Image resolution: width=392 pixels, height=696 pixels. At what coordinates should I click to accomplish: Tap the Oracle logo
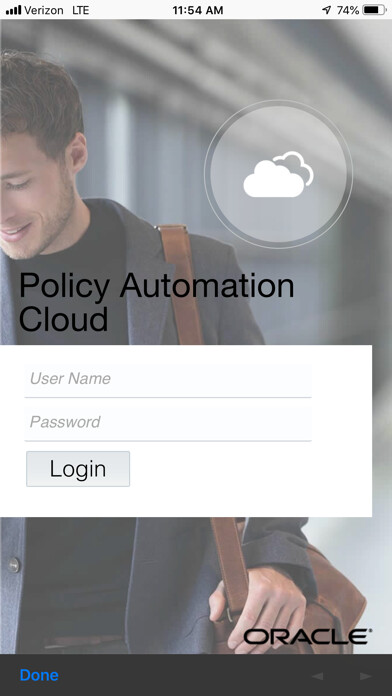coord(308,637)
